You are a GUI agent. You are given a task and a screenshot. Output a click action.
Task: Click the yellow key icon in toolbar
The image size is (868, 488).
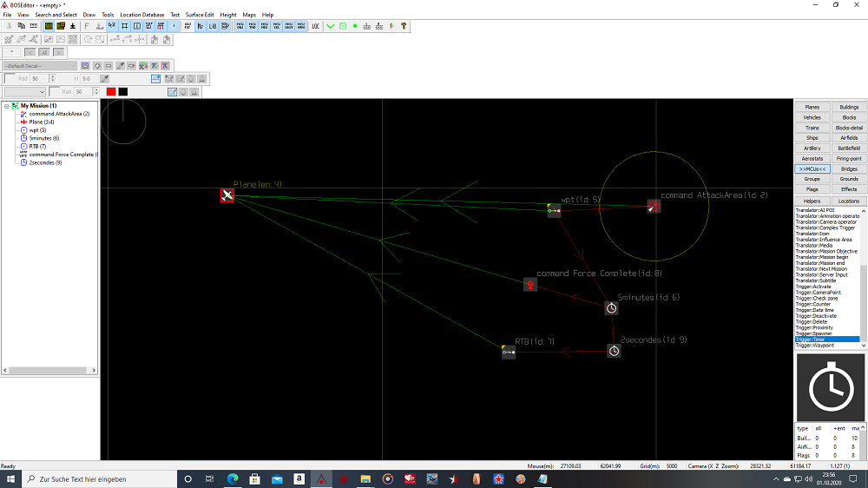(404, 26)
